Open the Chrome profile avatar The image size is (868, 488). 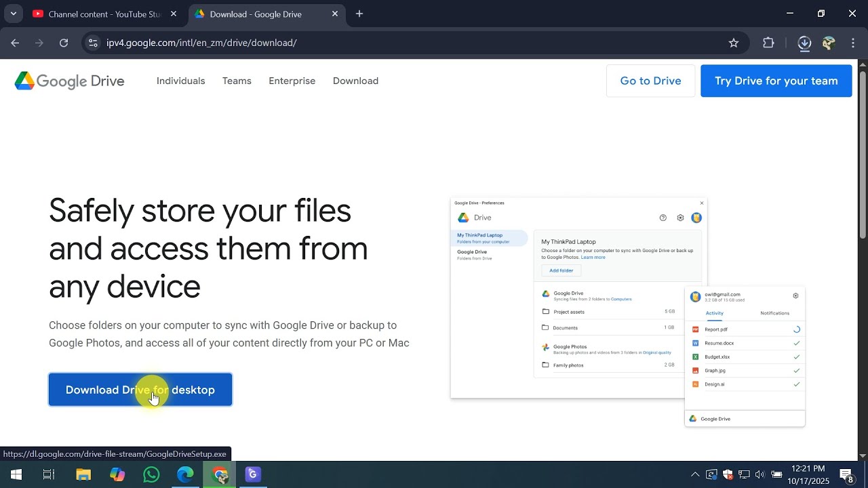tap(828, 43)
